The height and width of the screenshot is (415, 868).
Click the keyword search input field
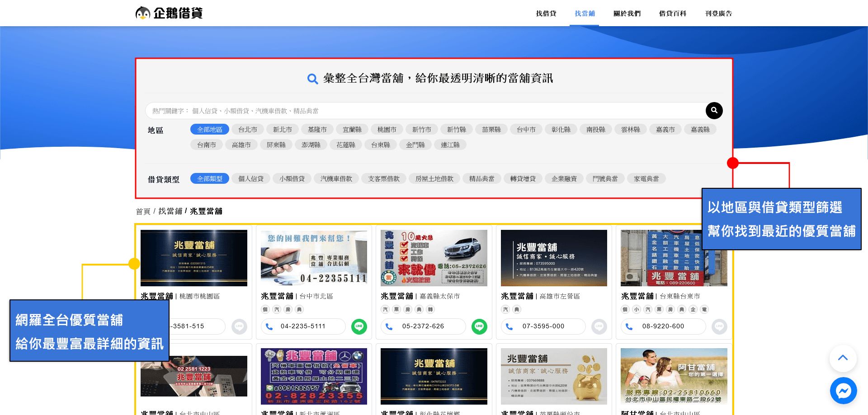tap(425, 111)
